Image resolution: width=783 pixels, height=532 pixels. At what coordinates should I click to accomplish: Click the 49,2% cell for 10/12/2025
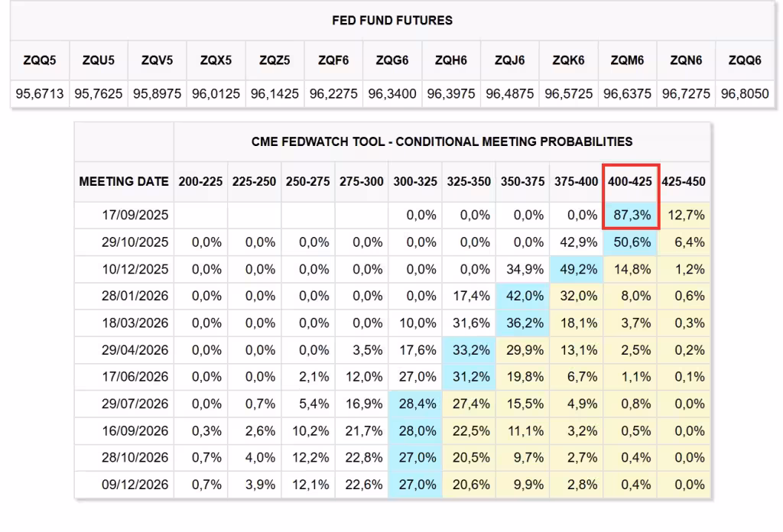point(577,269)
